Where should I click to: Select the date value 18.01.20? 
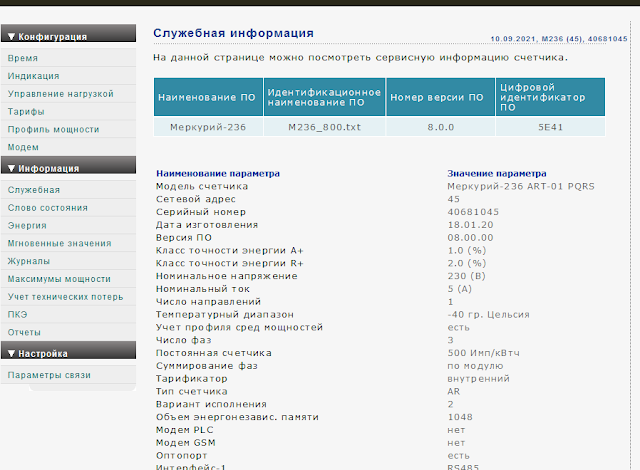point(470,225)
